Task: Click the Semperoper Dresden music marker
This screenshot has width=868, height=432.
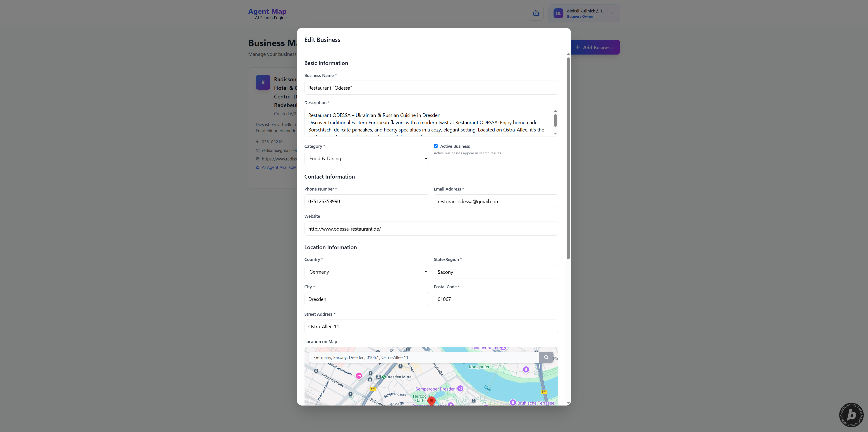Action: click(x=460, y=389)
